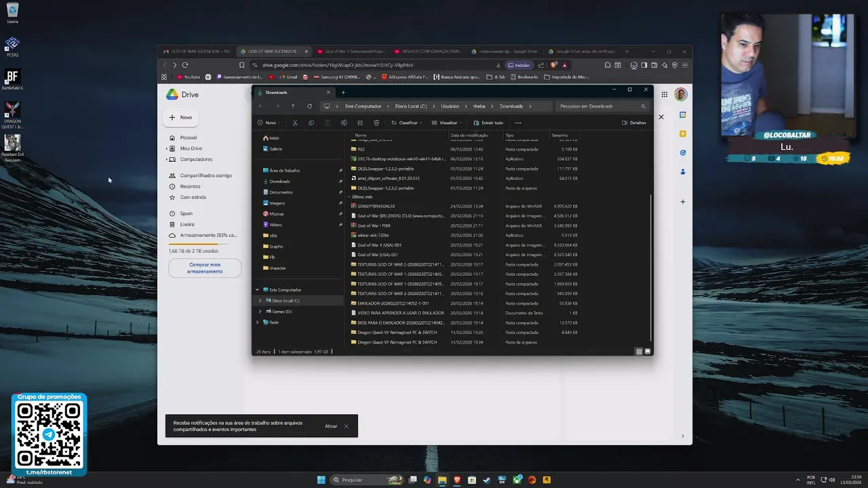Open the Classificar sort dropdown

coord(407,123)
